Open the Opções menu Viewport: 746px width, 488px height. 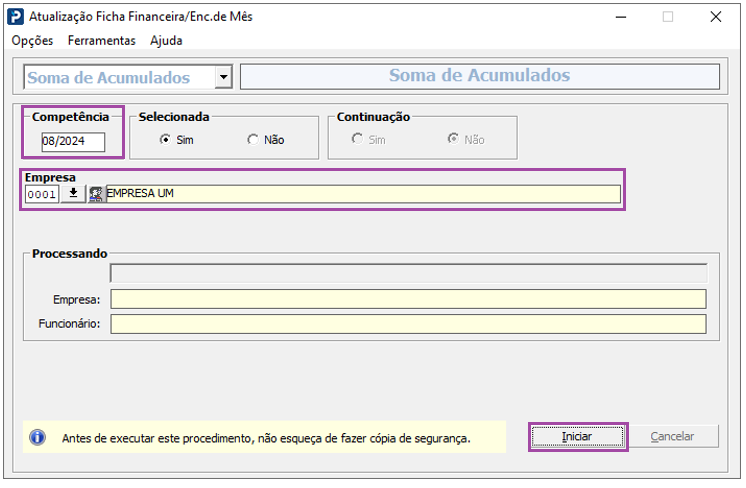coord(32,41)
